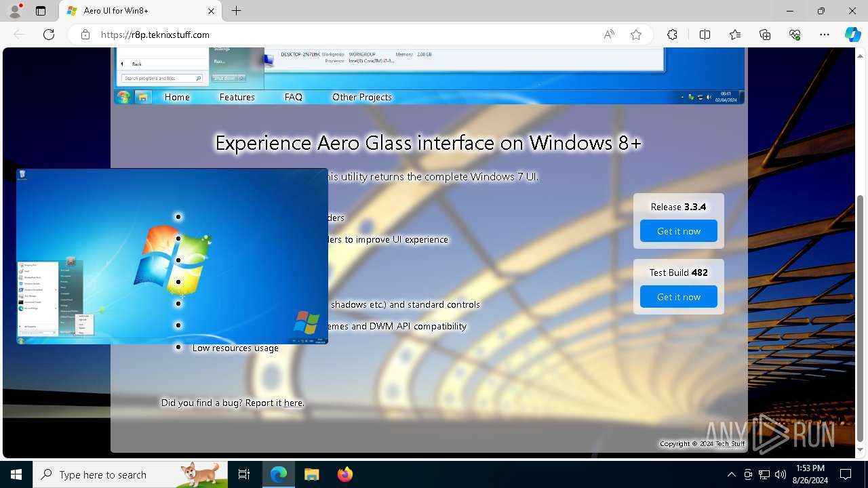Screen dimensions: 868x488
Task: Open the Copilot sidebar icon
Action: tap(852, 35)
